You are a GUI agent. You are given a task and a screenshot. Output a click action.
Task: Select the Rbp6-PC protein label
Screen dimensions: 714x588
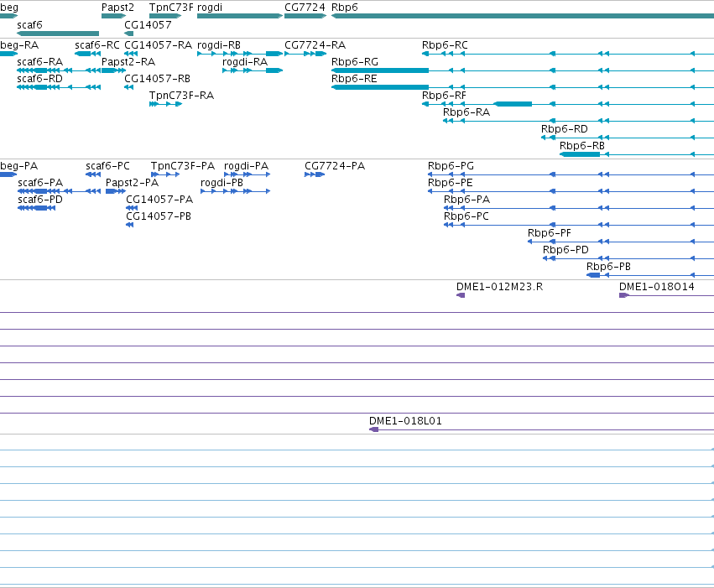(x=466, y=216)
